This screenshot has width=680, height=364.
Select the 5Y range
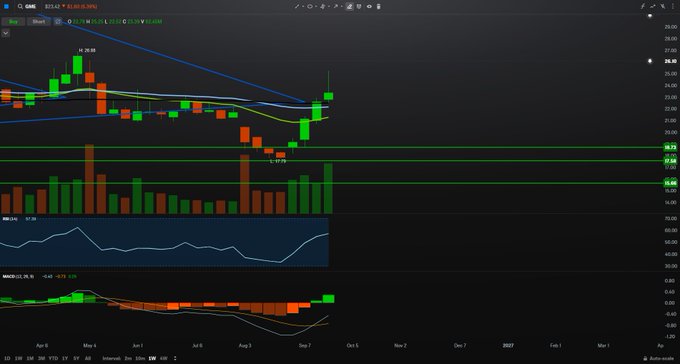point(76,358)
